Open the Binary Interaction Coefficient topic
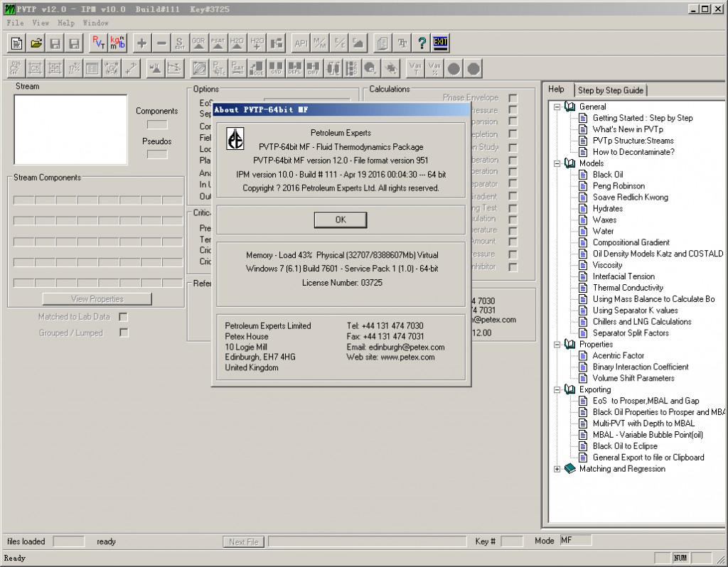 tap(641, 367)
